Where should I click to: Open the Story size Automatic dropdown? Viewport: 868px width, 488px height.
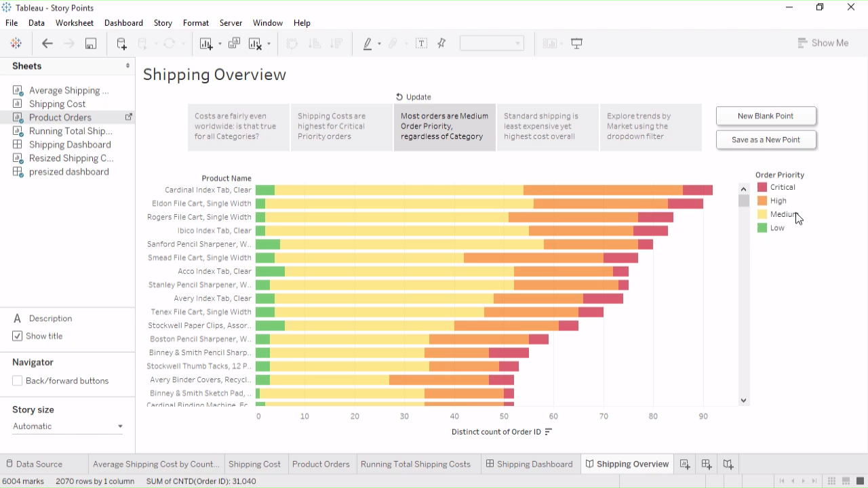(68, 426)
